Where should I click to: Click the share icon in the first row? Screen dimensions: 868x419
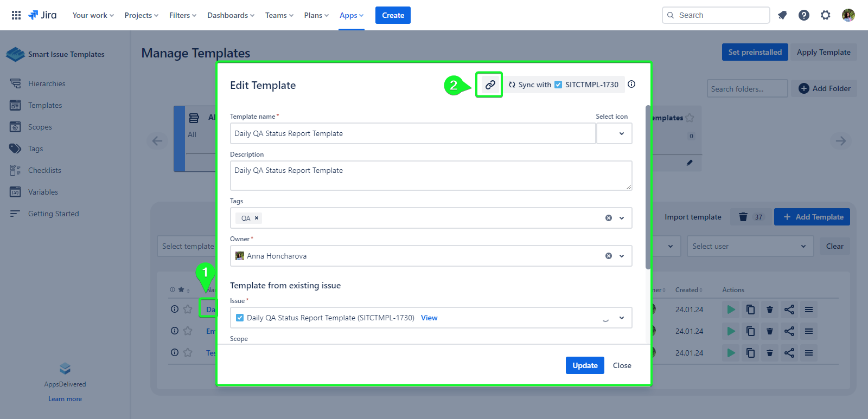click(x=789, y=310)
